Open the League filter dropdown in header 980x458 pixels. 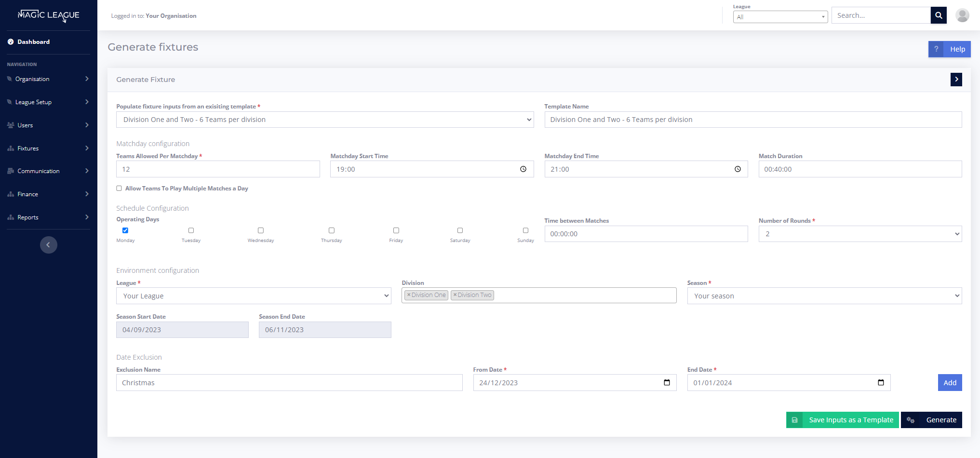780,16
